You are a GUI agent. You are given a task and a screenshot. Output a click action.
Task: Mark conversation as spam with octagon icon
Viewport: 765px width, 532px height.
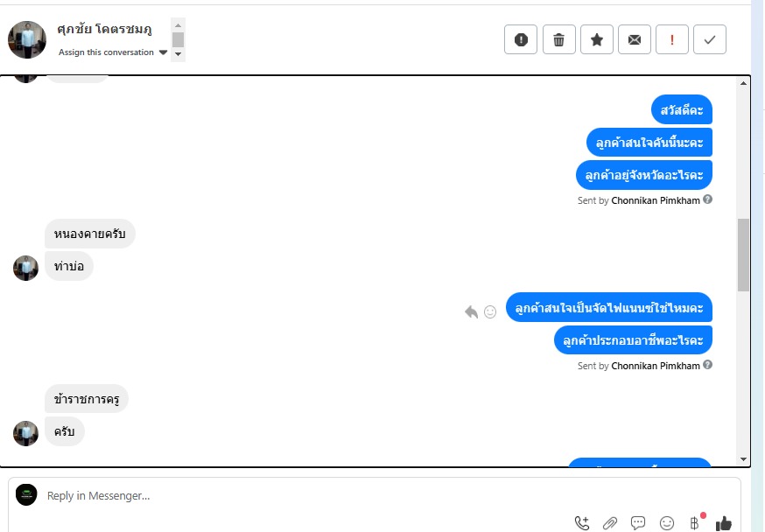[x=521, y=39]
